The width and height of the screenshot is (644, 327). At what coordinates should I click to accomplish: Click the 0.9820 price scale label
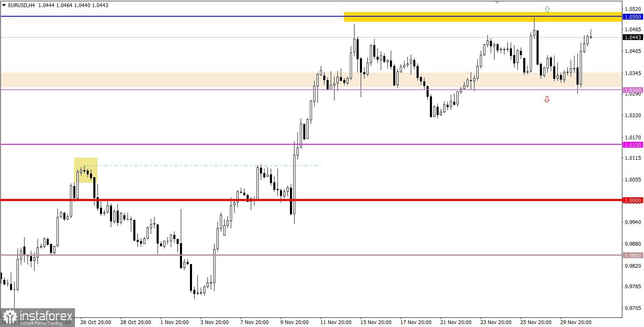[633, 266]
